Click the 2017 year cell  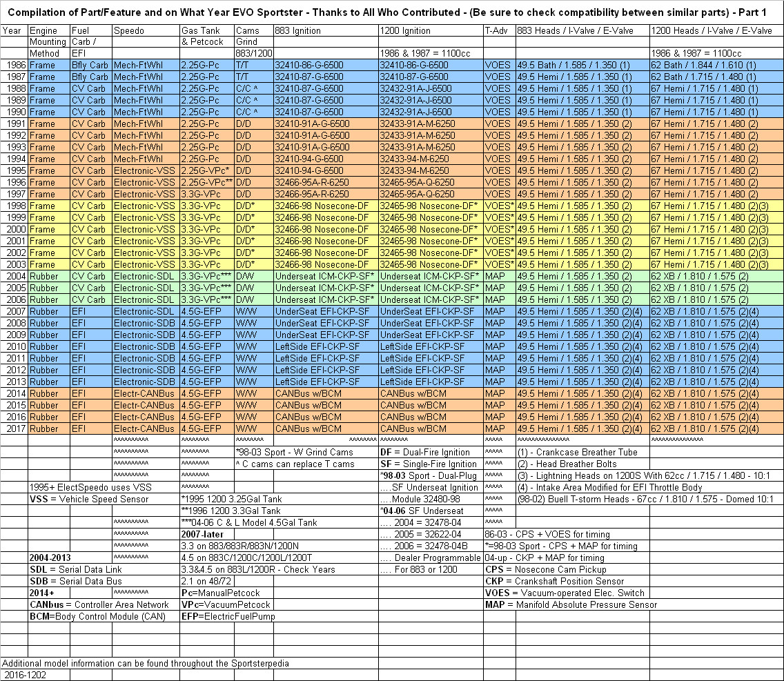pyautogui.click(x=14, y=428)
